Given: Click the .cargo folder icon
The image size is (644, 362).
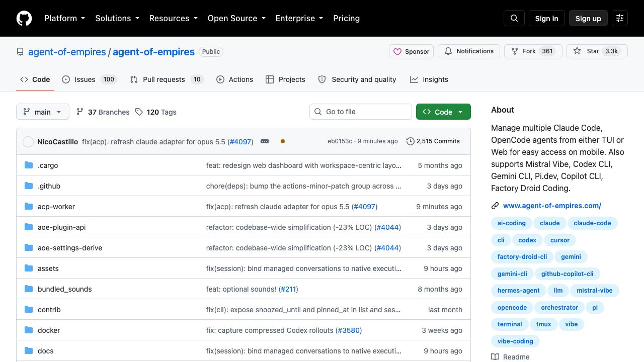Looking at the screenshot, I should tap(29, 165).
